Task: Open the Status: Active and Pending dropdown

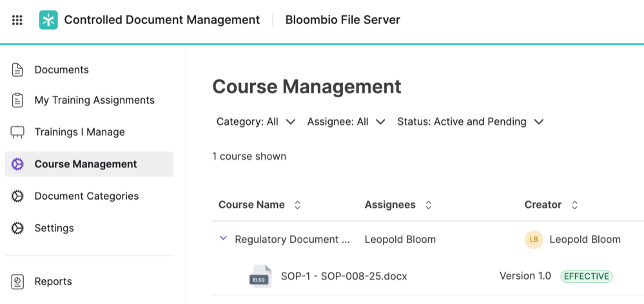Action: pyautogui.click(x=470, y=122)
